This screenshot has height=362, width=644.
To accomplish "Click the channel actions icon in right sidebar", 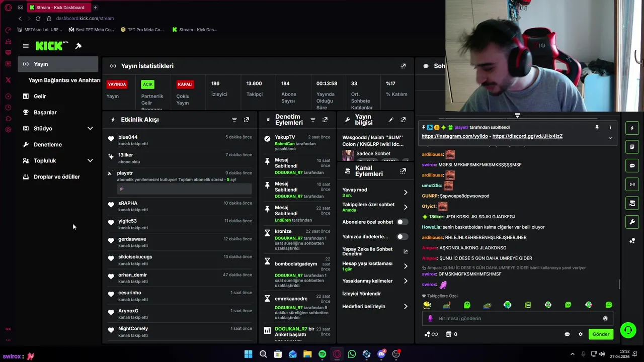I will [632, 203].
